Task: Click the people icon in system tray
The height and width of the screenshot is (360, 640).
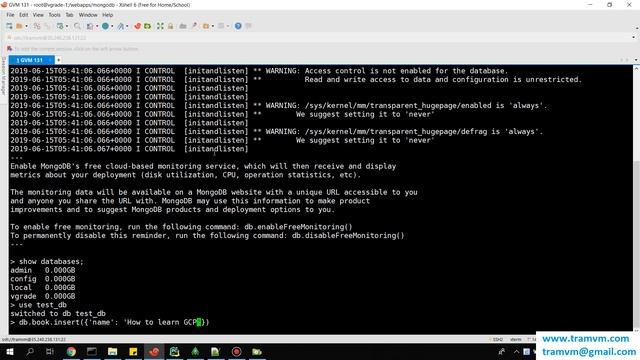Action: pos(502,351)
